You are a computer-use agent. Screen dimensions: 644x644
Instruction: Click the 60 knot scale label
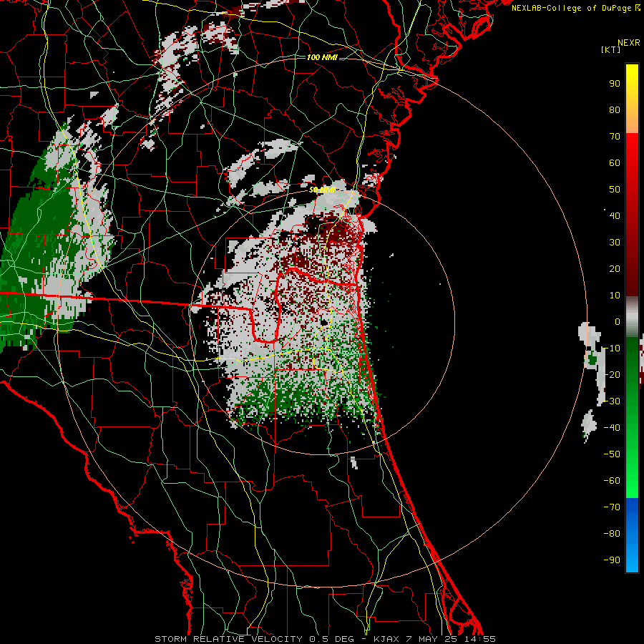click(615, 163)
